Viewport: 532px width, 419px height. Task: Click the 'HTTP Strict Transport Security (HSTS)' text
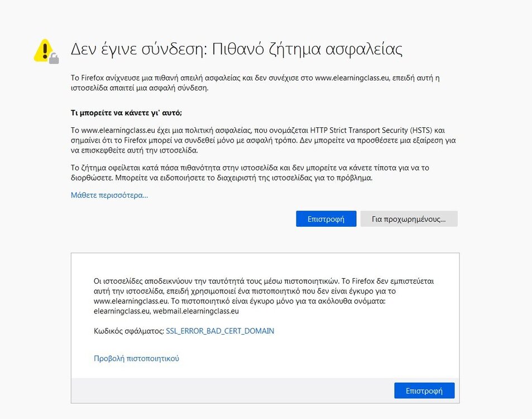pyautogui.click(x=362, y=130)
